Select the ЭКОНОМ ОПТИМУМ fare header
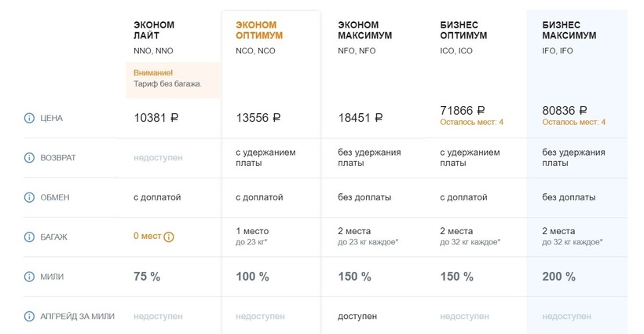 point(259,31)
